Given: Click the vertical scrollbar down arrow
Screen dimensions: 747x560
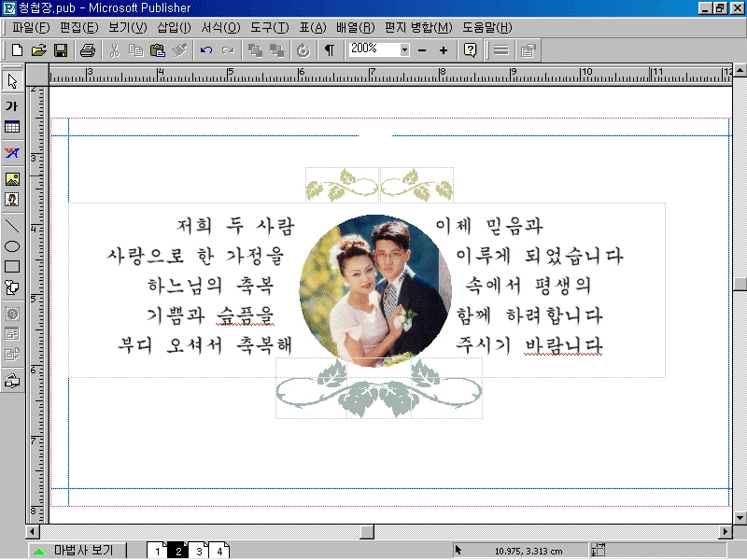Looking at the screenshot, I should [x=740, y=517].
